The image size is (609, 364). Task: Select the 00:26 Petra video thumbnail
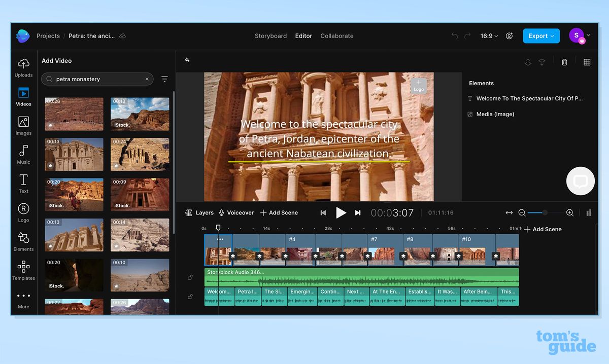click(x=74, y=114)
